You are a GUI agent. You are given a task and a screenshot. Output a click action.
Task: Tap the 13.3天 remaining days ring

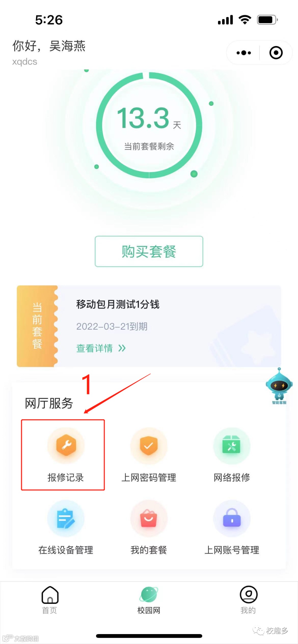[x=149, y=125]
